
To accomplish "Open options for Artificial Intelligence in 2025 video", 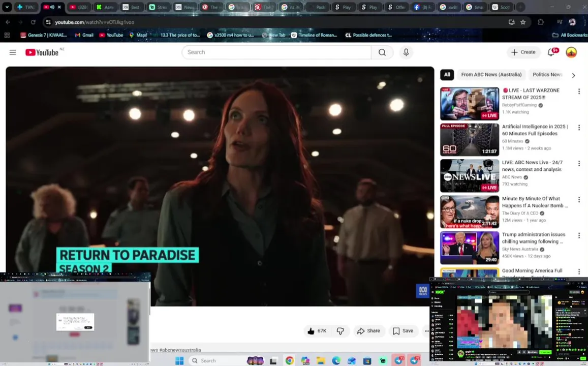I will click(x=579, y=128).
